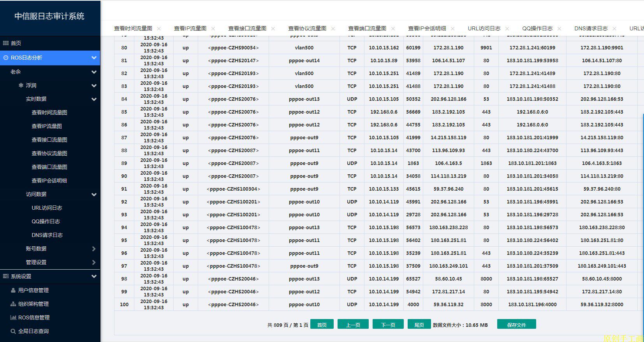
Task: Click the ROS信息管理 bar chart icon
Action: 13,317
